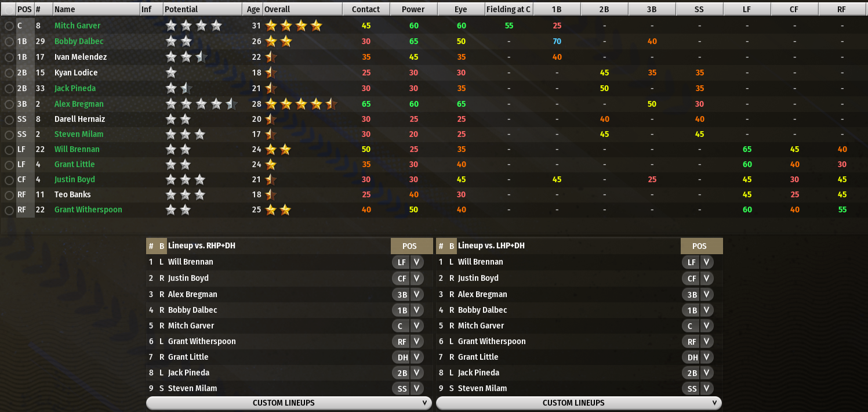Open Justin Boyd's player name in roster
The image size is (868, 412).
point(75,179)
